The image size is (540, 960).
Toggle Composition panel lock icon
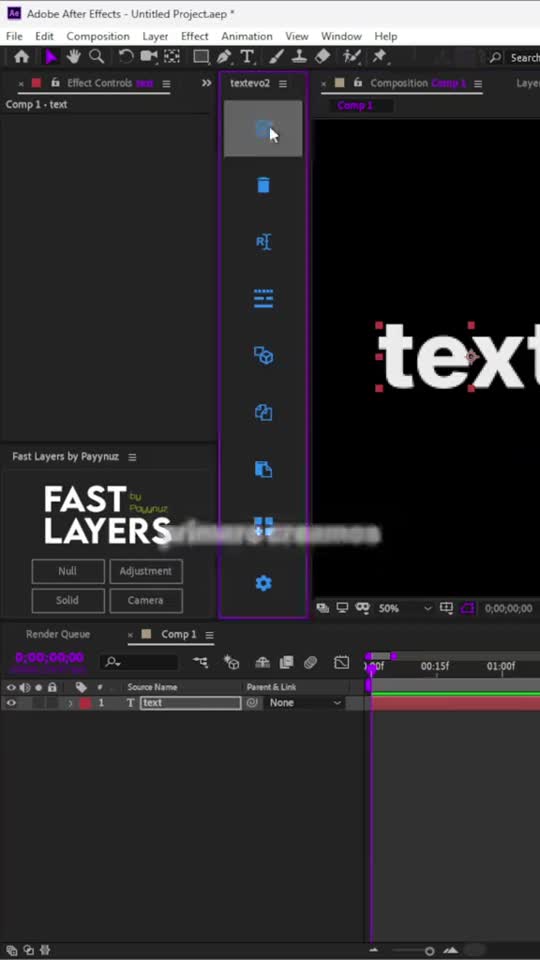point(359,83)
